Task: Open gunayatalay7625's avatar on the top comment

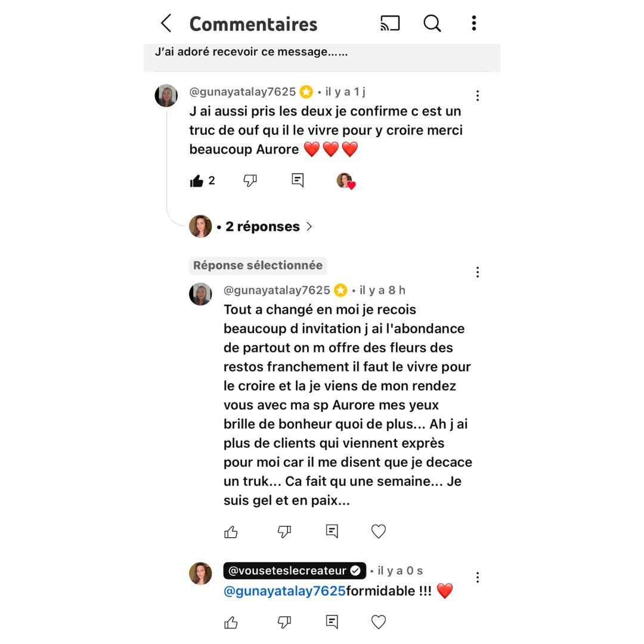Action: (x=166, y=95)
